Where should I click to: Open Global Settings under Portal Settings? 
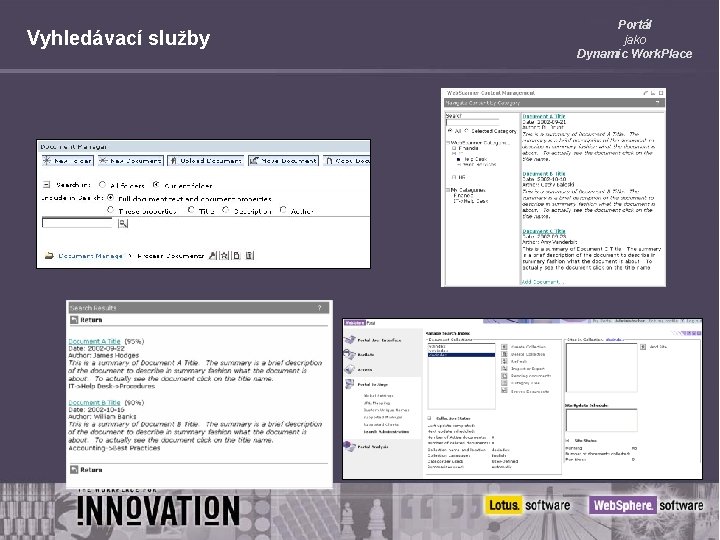[x=378, y=395]
